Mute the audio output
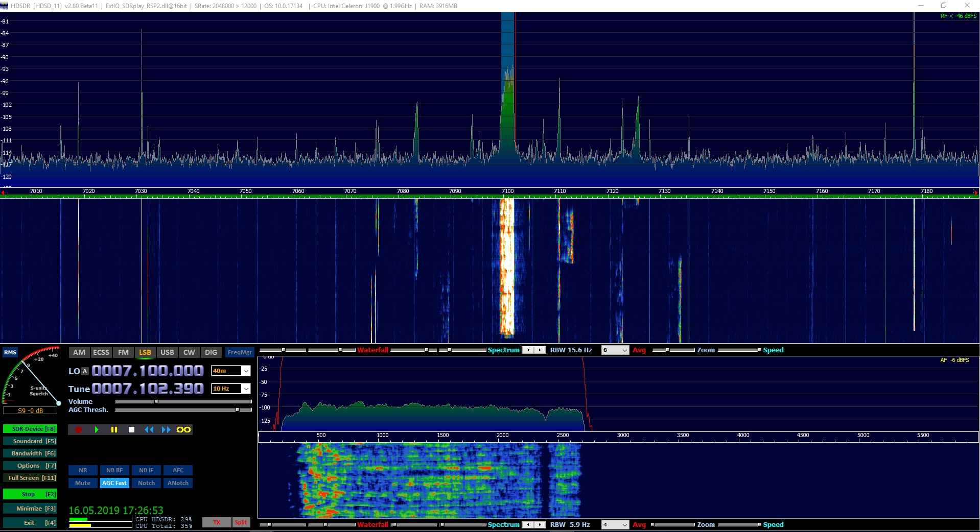980x532 pixels. (83, 483)
